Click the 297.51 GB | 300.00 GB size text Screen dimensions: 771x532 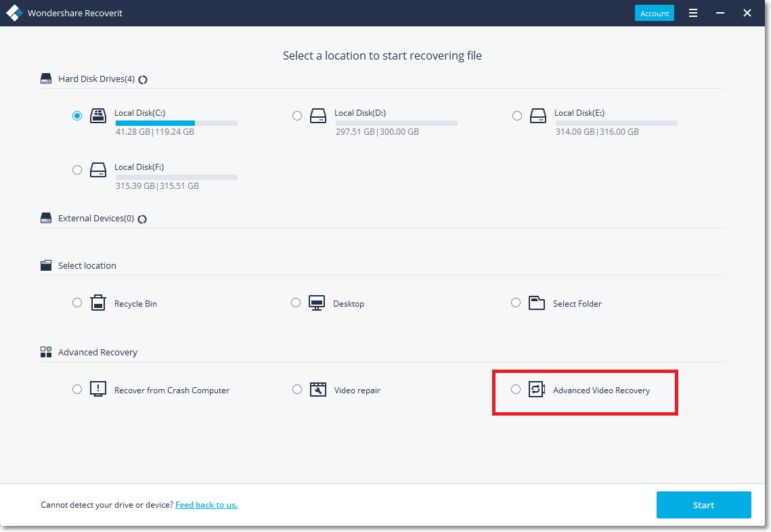click(377, 132)
